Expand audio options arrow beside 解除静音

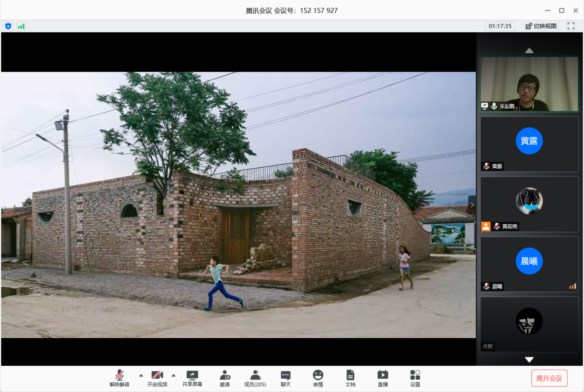141,375
